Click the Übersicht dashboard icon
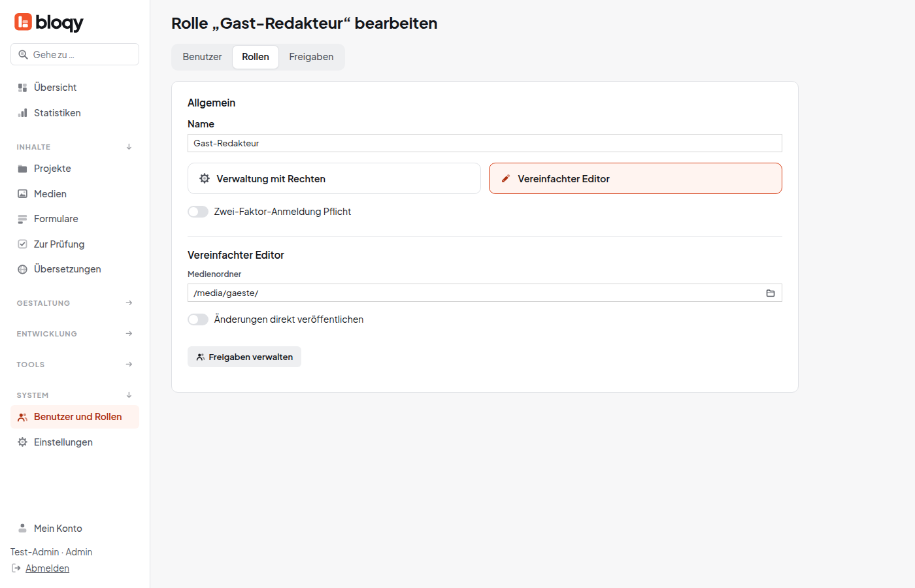The width and height of the screenshot is (915, 588). (22, 88)
